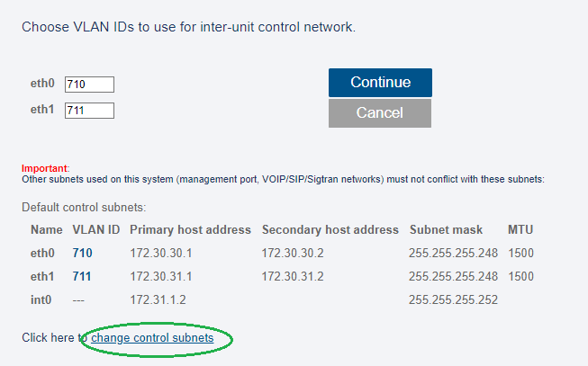
Task: Open the change control subnets link
Action: tap(152, 338)
